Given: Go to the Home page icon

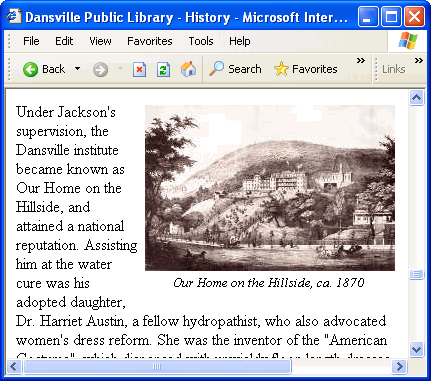Looking at the screenshot, I should (188, 69).
